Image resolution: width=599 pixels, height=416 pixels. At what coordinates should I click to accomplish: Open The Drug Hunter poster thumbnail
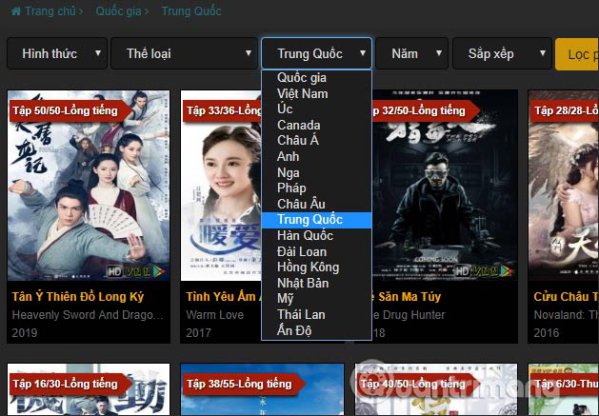(x=445, y=186)
